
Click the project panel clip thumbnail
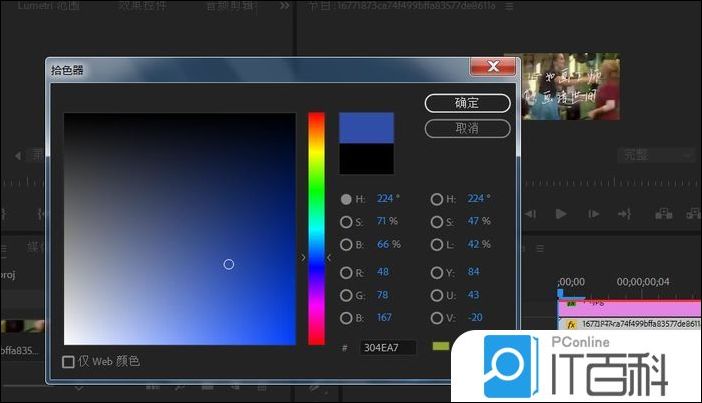tap(22, 326)
